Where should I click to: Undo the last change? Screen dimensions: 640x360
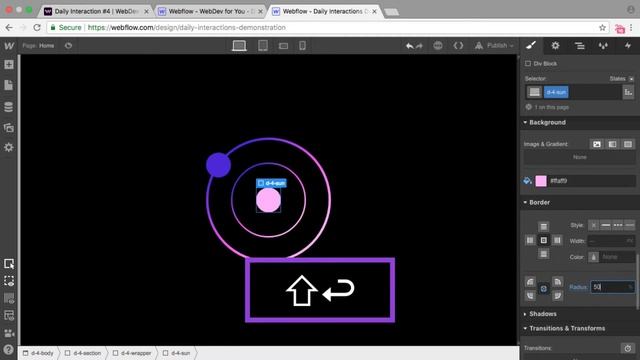point(410,46)
